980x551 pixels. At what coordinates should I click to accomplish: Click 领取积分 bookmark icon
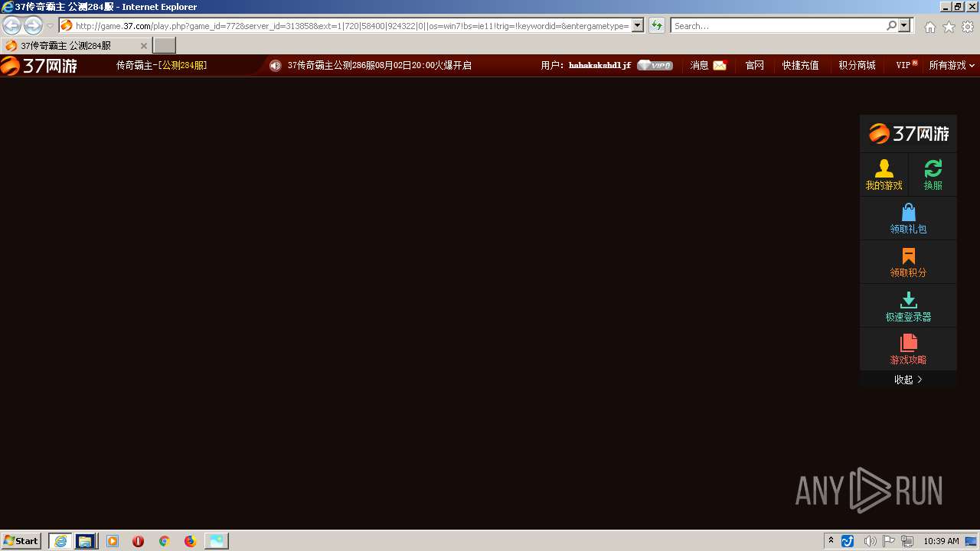(x=908, y=256)
